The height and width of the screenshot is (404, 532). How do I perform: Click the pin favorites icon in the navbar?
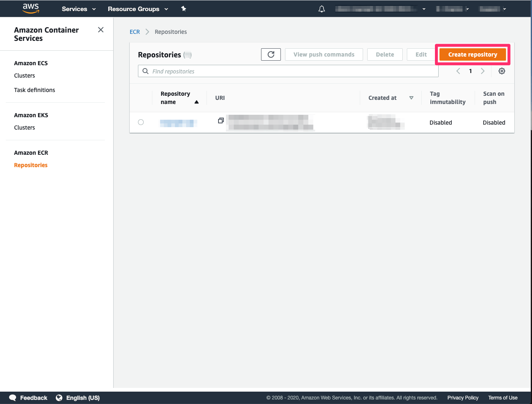click(183, 8)
